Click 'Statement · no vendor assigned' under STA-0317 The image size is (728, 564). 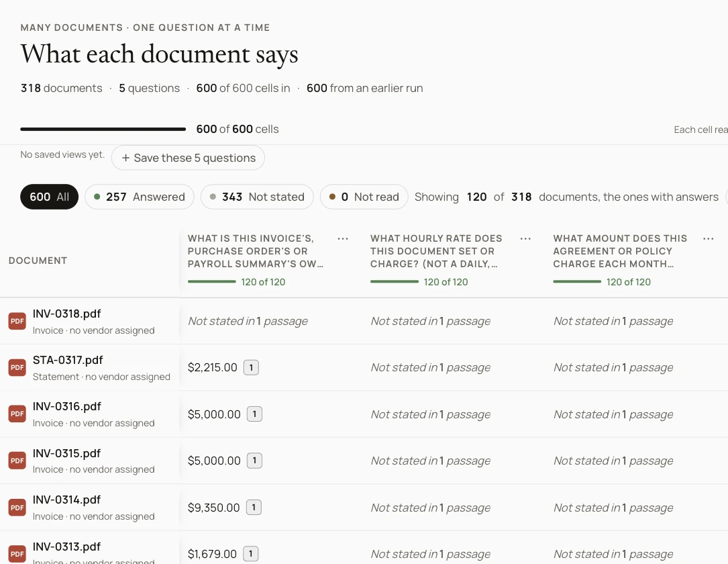(101, 377)
